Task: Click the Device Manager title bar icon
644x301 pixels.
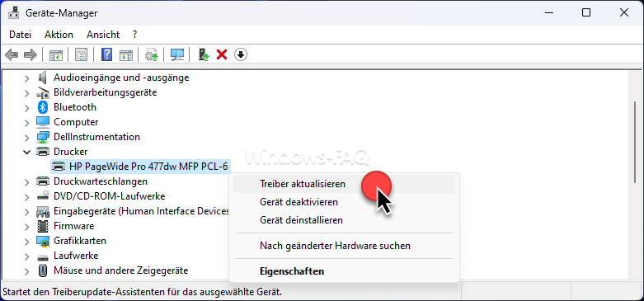Action: click(x=13, y=12)
